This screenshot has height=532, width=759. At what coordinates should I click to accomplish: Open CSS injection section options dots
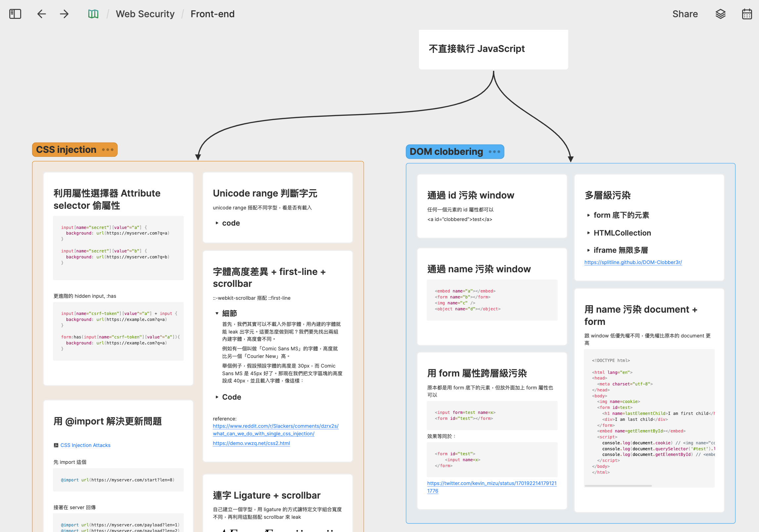(x=108, y=150)
